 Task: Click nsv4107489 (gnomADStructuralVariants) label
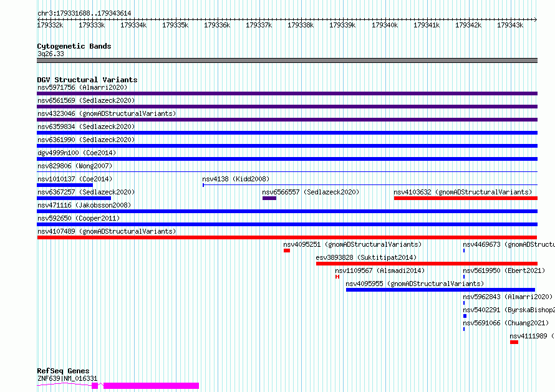(107, 231)
